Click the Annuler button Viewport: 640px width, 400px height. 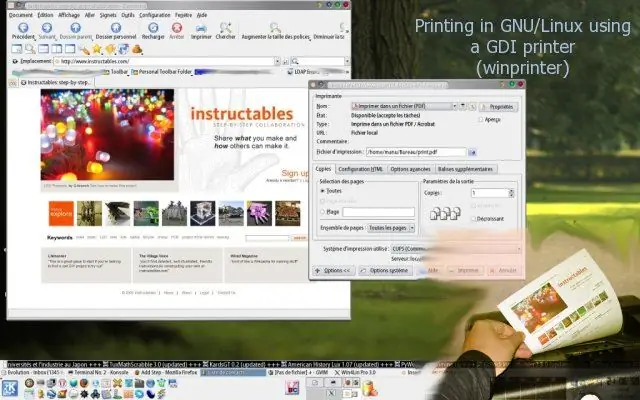pyautogui.click(x=504, y=271)
